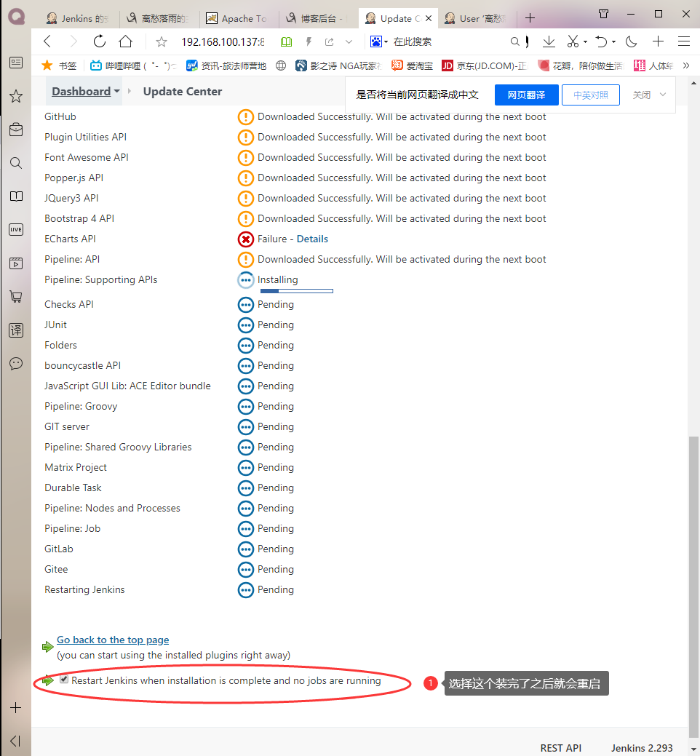
Task: Expand the translation bar options chevron
Action: click(x=663, y=95)
